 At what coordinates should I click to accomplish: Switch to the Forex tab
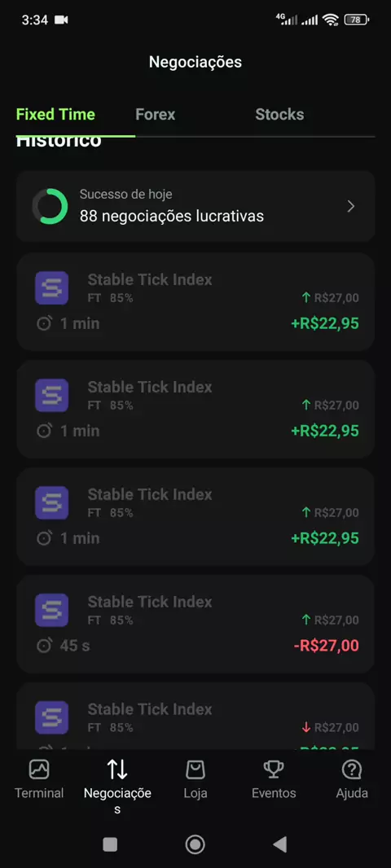point(155,115)
